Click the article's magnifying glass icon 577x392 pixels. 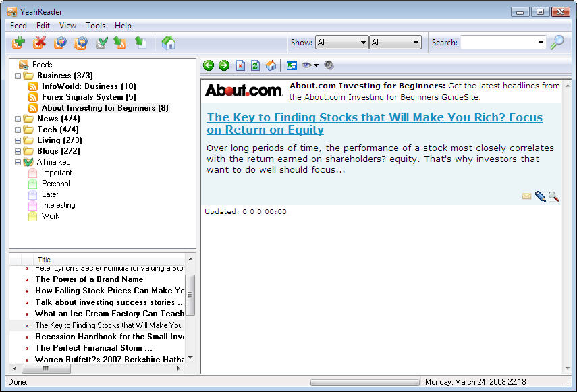coord(554,196)
